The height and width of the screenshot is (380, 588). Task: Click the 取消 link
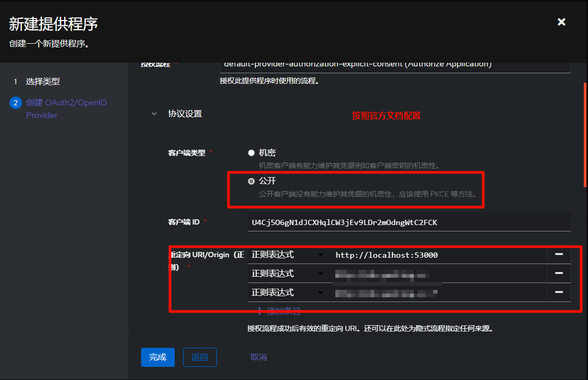[x=258, y=357]
